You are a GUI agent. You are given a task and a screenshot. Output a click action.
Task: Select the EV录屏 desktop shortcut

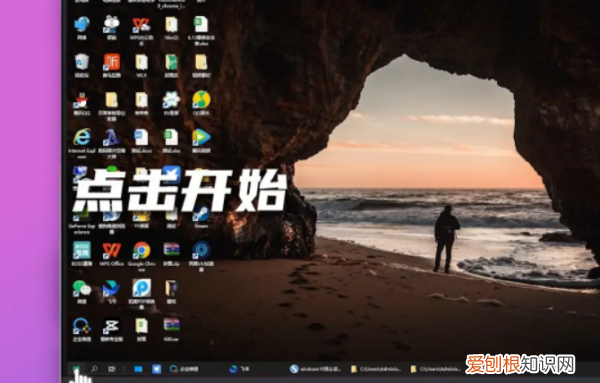(171, 103)
